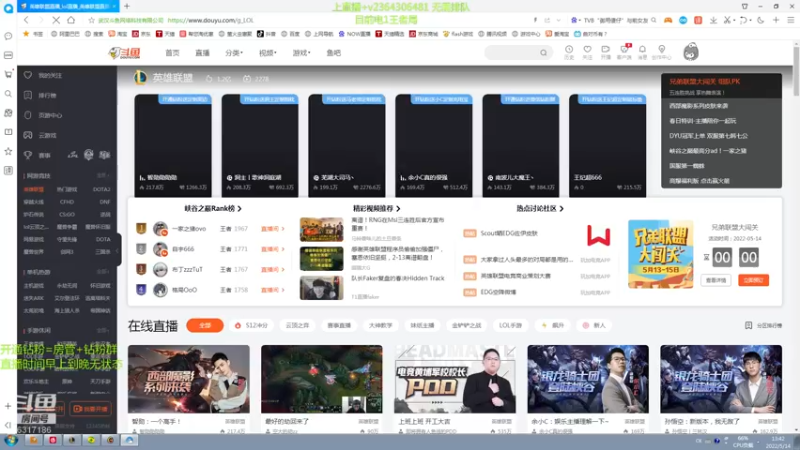Screen dimensions: 800x450
Task: Stop page loading with X button
Action: point(56,20)
